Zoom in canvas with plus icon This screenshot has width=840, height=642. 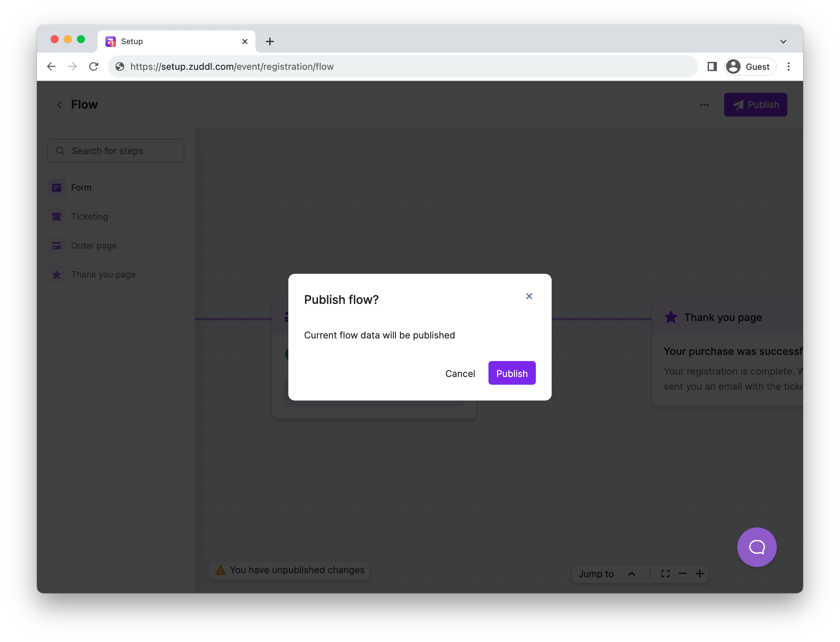coord(699,574)
